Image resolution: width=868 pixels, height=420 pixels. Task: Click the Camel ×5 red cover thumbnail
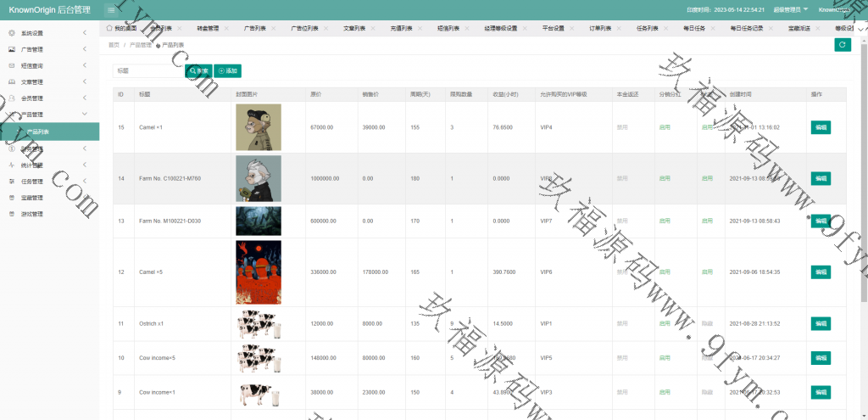point(258,272)
